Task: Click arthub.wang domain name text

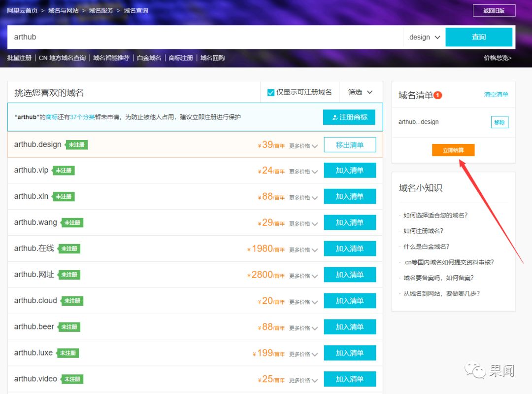Action: pyautogui.click(x=35, y=222)
